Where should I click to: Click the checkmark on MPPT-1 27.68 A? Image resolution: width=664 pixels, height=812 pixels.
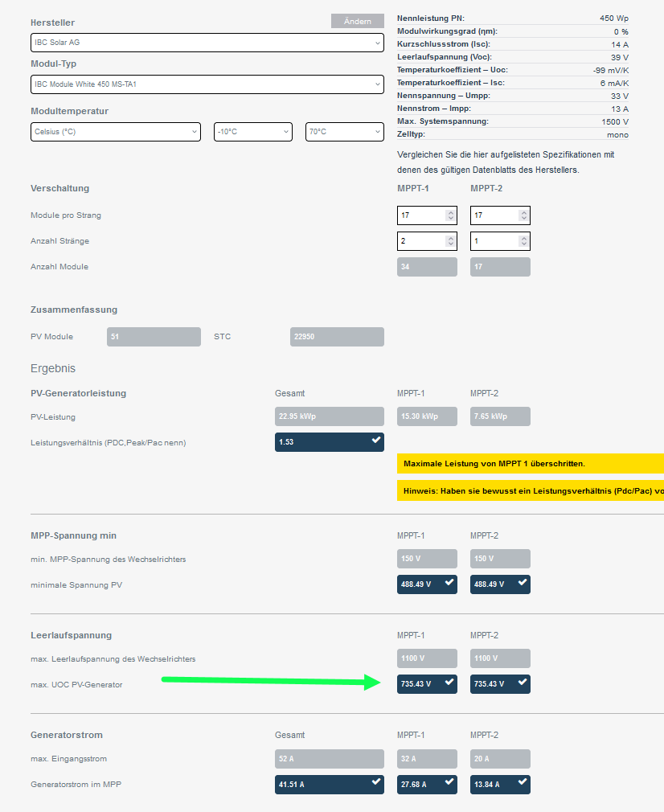(449, 782)
